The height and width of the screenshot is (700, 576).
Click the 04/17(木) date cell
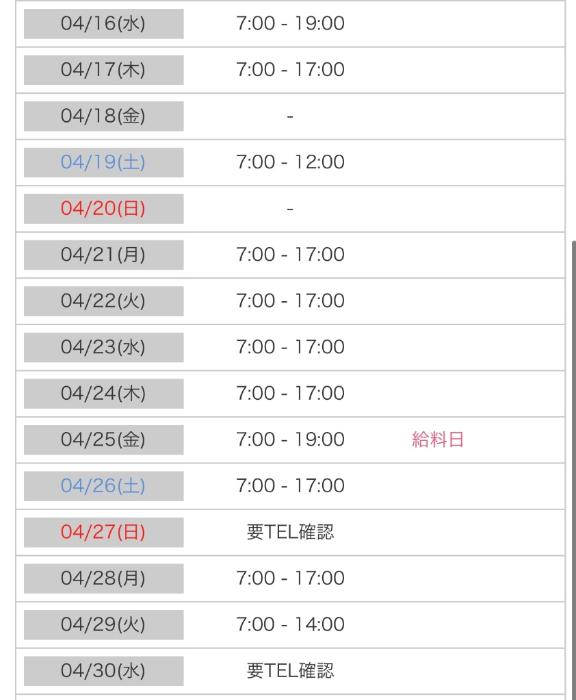(x=104, y=70)
